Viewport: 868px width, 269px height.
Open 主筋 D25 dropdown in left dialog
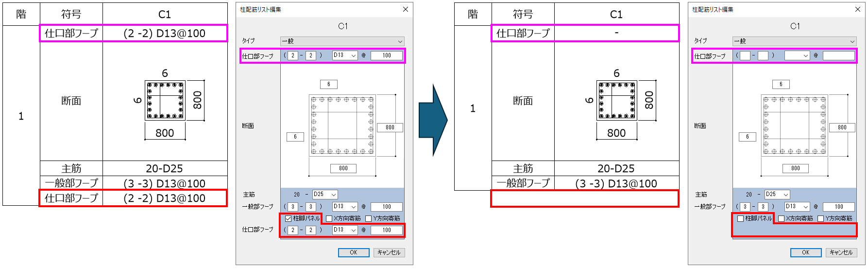tap(325, 194)
